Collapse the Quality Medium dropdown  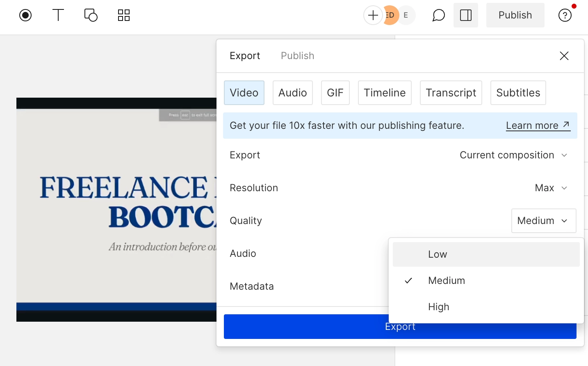pyautogui.click(x=543, y=221)
